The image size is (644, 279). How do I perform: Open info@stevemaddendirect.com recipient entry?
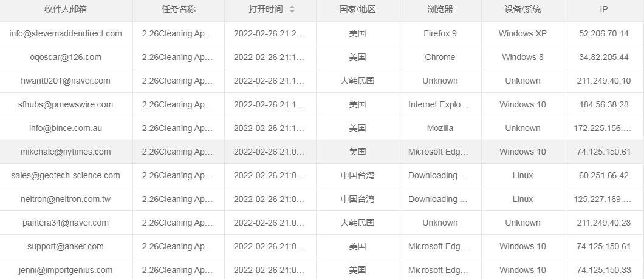[66, 33]
